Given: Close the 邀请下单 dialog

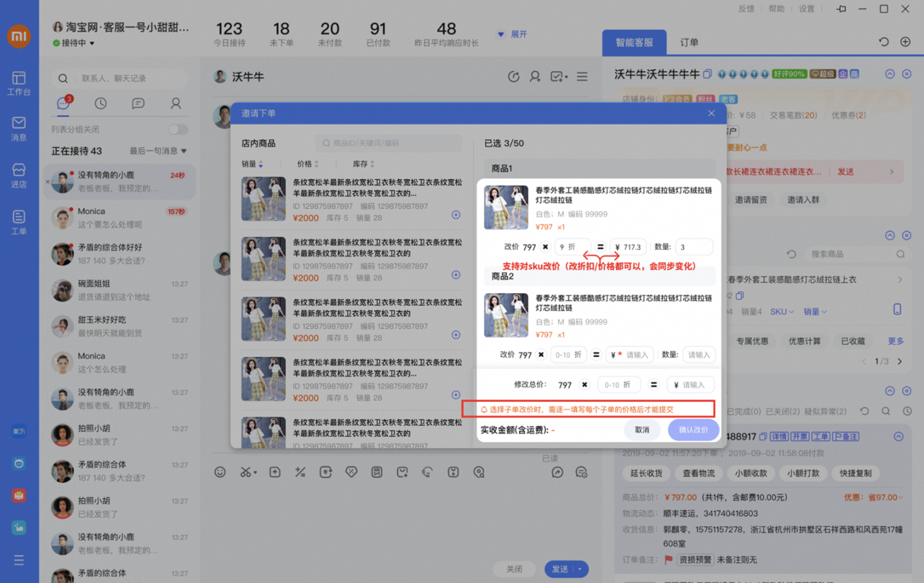Looking at the screenshot, I should pyautogui.click(x=711, y=113).
